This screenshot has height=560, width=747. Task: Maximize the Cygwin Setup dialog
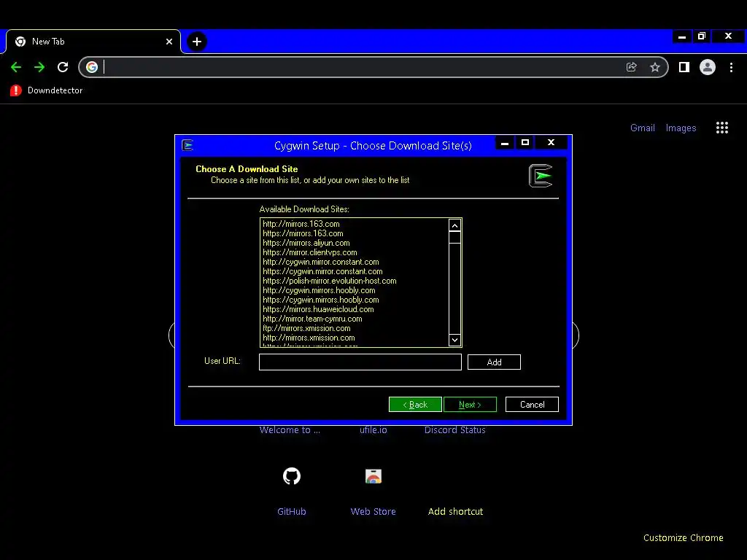(x=525, y=142)
